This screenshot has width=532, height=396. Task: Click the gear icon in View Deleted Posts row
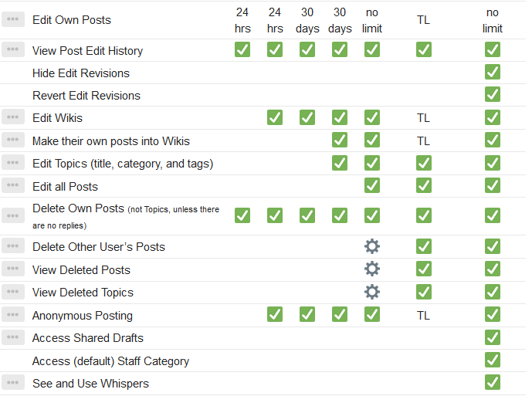pos(372,269)
